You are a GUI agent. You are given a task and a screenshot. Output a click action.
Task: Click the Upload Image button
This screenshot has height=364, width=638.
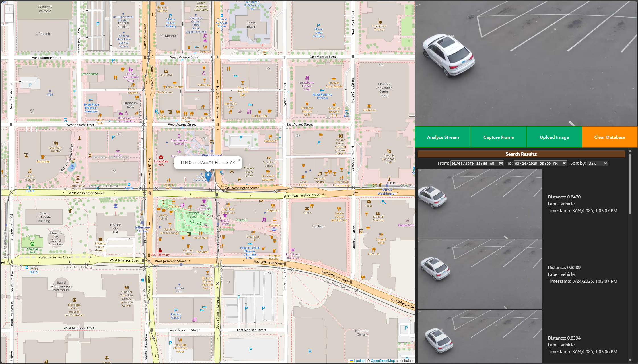554,137
